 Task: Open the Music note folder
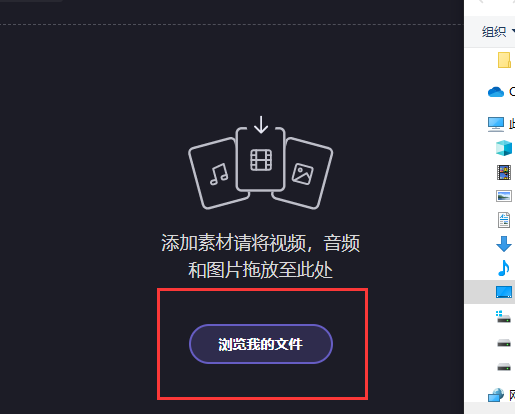coord(504,268)
